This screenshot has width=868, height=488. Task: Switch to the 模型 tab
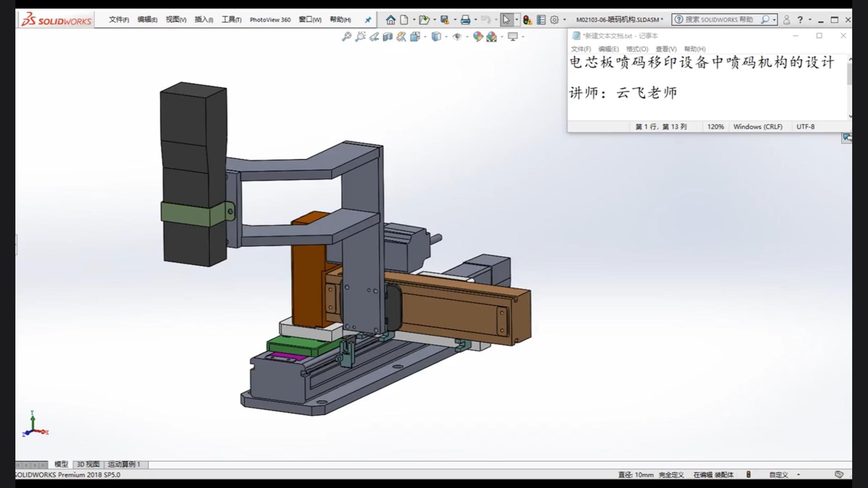coord(61,464)
